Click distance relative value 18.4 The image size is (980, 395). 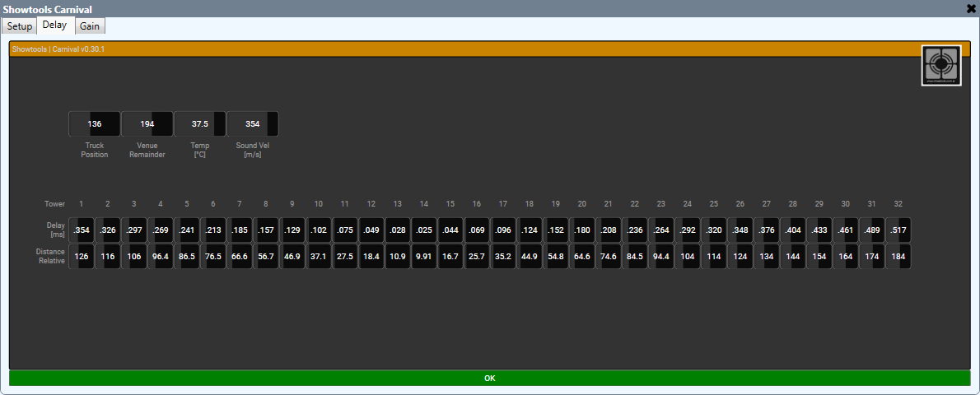click(x=371, y=256)
